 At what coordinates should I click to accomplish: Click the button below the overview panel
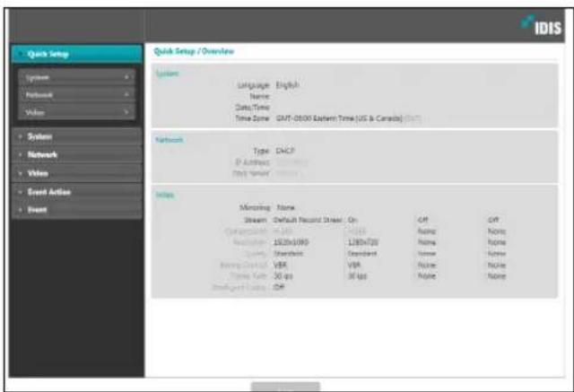(x=285, y=386)
